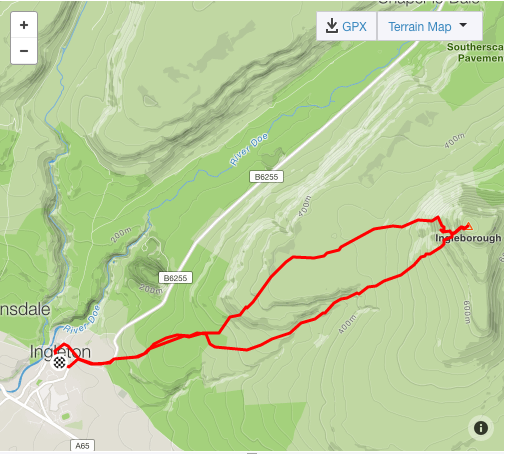Click the Ingleborough peak label
This screenshot has height=454, width=512.
(468, 238)
